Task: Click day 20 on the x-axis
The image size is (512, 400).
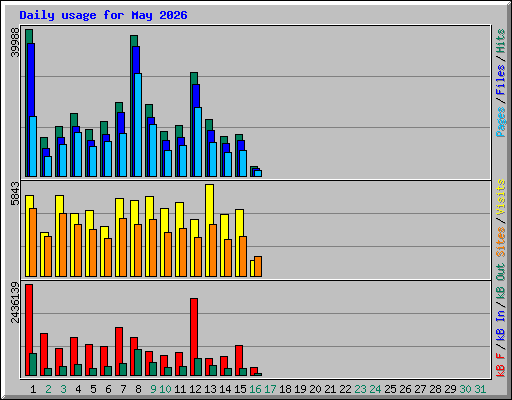Action: (x=315, y=389)
